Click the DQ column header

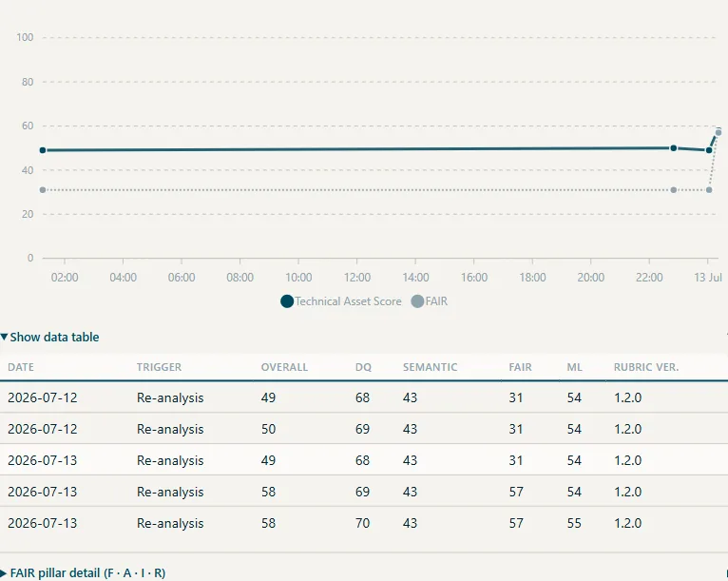point(364,367)
